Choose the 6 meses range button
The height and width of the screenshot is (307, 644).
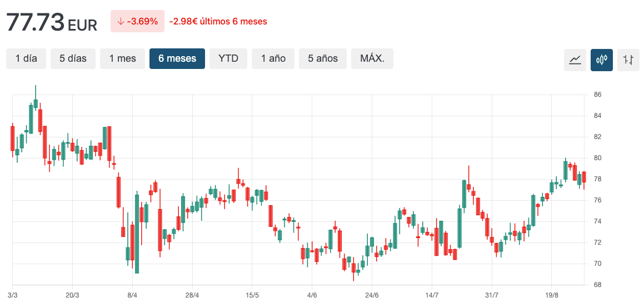pyautogui.click(x=177, y=58)
